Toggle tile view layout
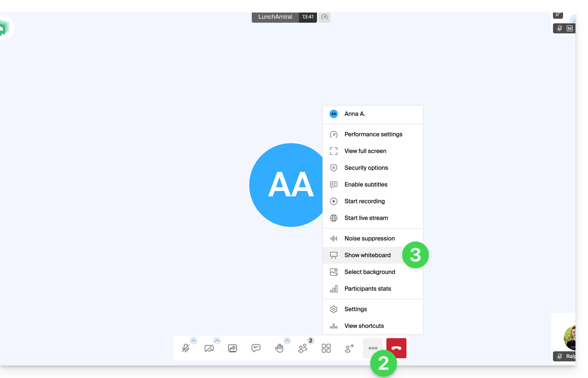This screenshot has height=378, width=588. [326, 348]
